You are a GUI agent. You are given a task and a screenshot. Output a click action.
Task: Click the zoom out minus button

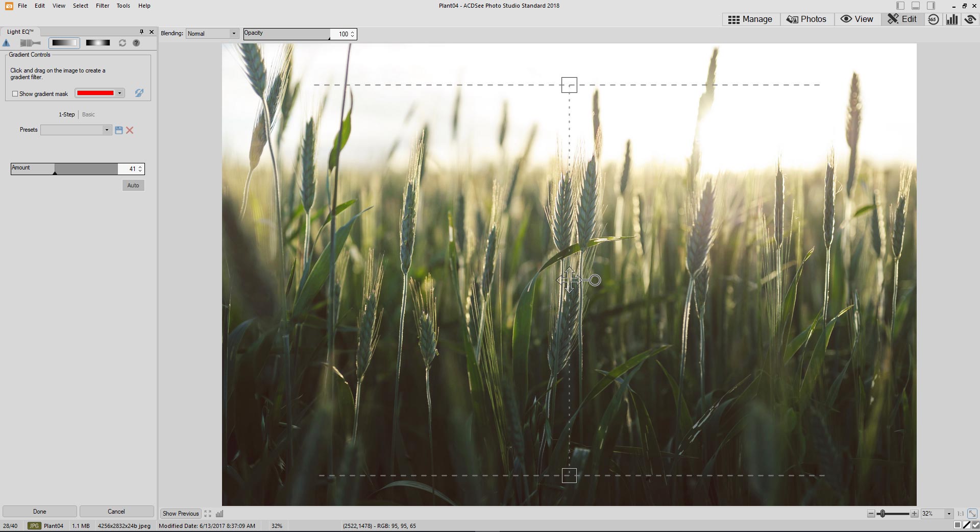pyautogui.click(x=871, y=514)
